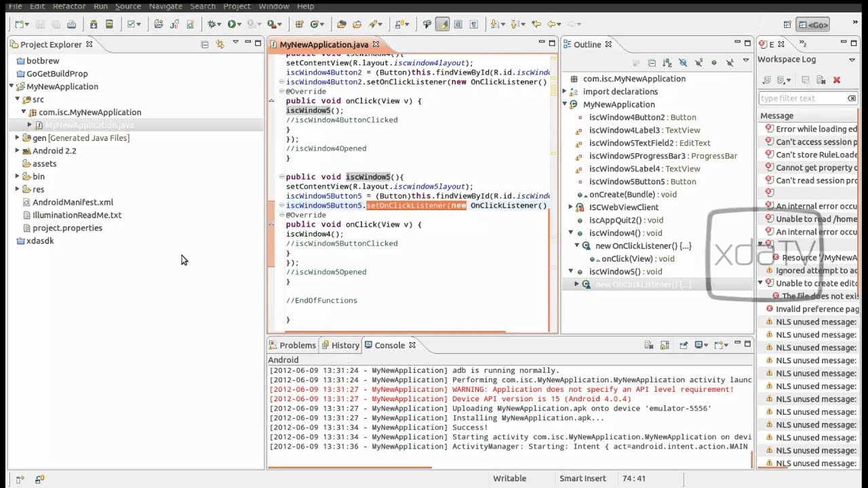The image size is (868, 488).
Task: Expand the bin folder
Action: (x=18, y=176)
